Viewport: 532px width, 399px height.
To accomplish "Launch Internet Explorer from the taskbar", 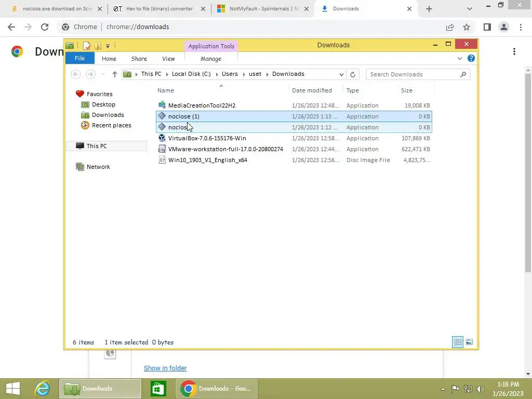I will [x=42, y=389].
